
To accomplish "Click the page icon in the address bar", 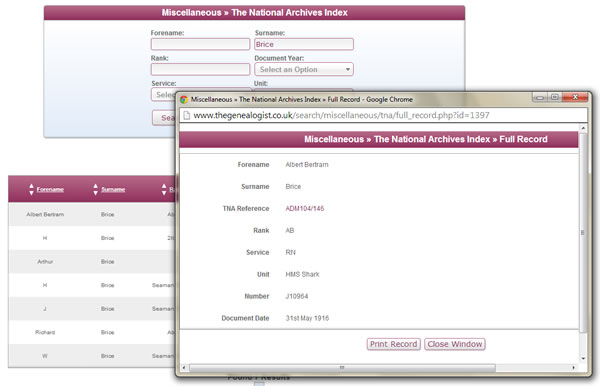I will (x=187, y=115).
